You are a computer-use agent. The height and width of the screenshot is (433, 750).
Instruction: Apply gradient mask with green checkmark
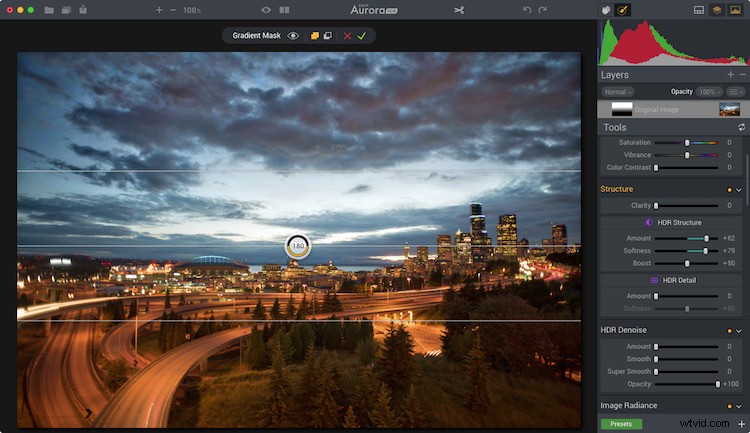point(362,36)
